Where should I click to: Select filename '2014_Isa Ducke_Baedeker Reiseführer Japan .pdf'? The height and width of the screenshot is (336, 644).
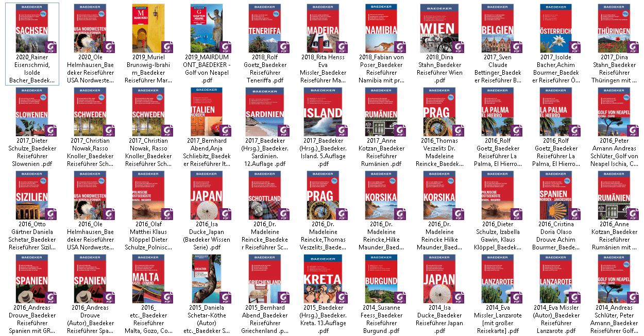point(440,319)
